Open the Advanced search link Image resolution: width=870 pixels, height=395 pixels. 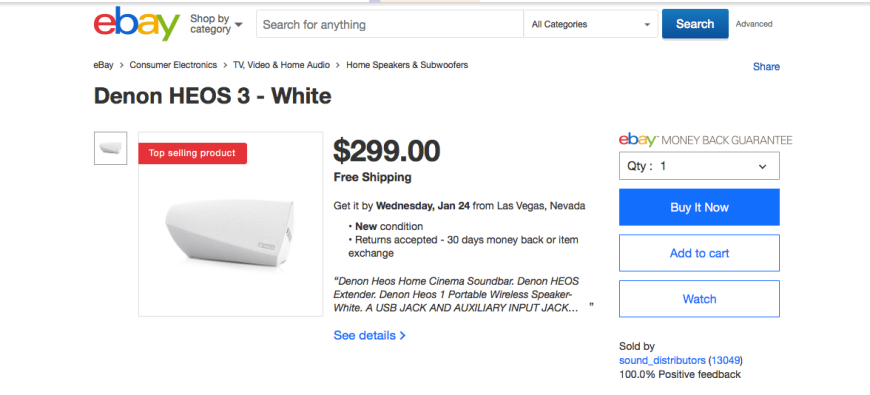[x=753, y=24]
